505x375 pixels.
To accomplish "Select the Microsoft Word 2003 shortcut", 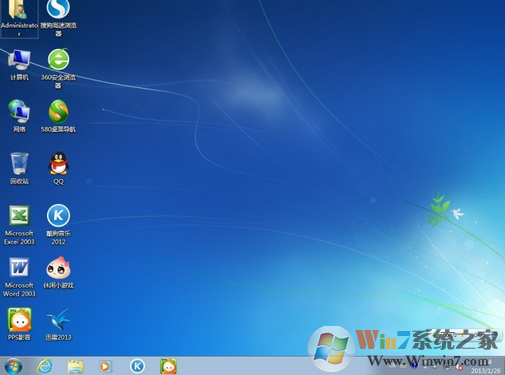I will (19, 277).
